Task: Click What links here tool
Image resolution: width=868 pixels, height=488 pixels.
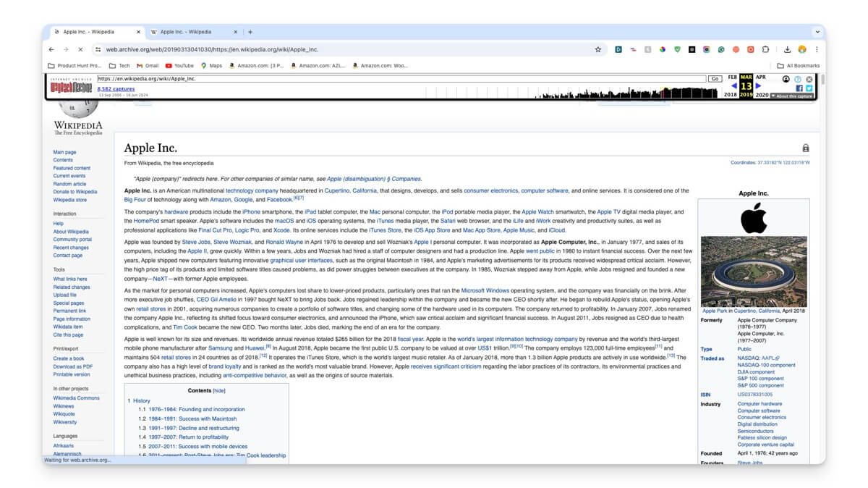Action: pyautogui.click(x=70, y=279)
